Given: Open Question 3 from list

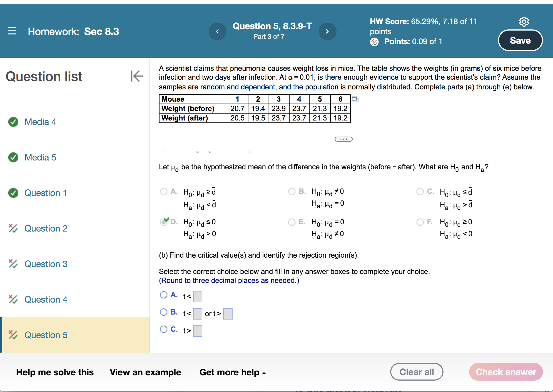Looking at the screenshot, I should tap(46, 264).
